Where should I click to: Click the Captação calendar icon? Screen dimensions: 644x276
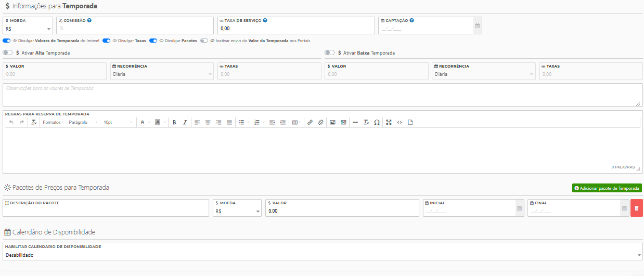pos(477,25)
